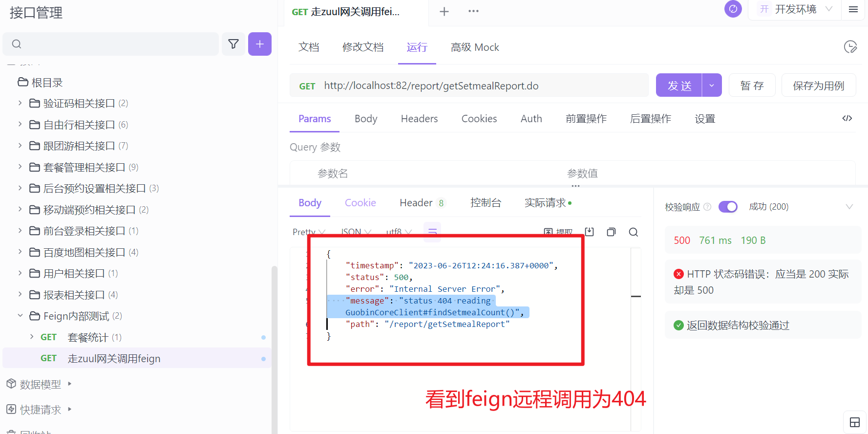The width and height of the screenshot is (868, 434).
Task: Open the tab bar more options ellipsis
Action: (x=473, y=11)
